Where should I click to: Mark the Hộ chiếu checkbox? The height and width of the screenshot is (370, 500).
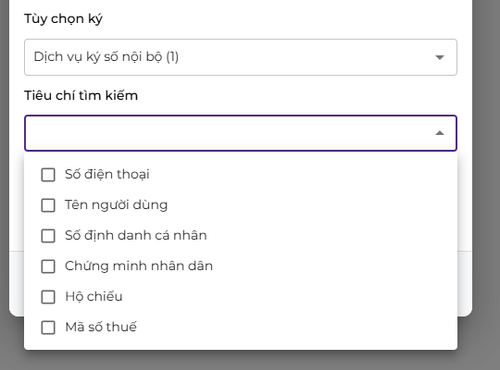coord(48,297)
